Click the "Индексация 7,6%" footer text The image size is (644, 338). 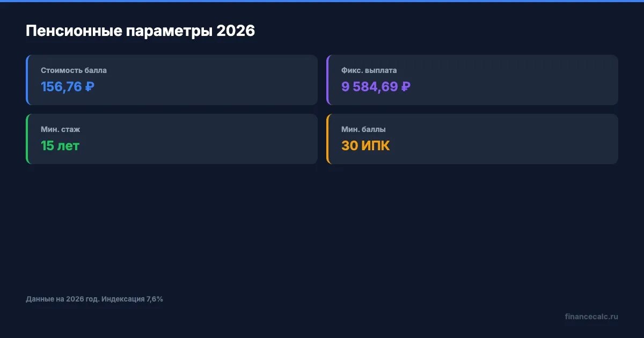[132, 299]
